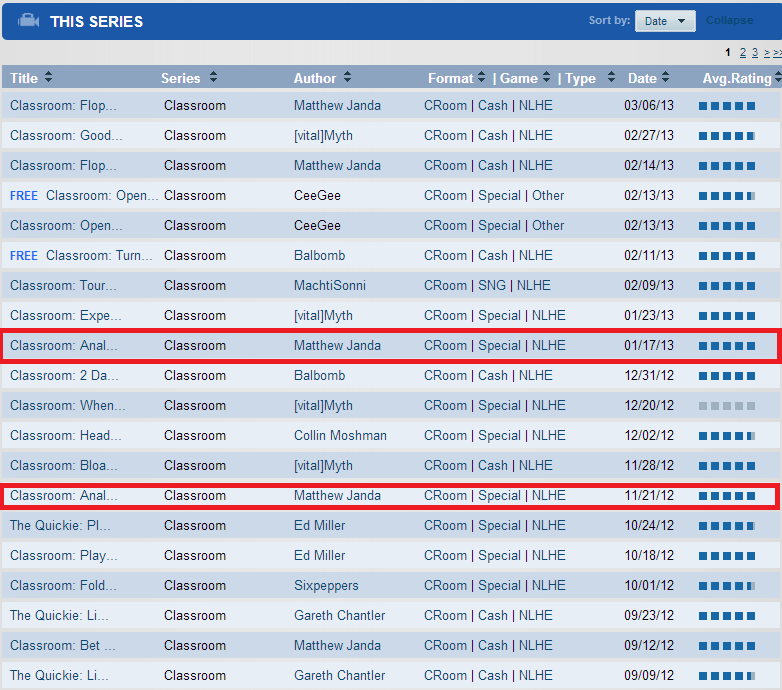Sort table by Title column arrows
This screenshot has width=782, height=690.
click(x=48, y=77)
